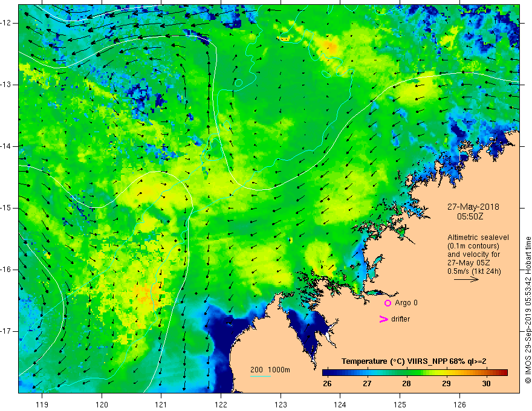This screenshot has width=532, height=411.
Task: Click latitude axis label -14
Action: (6, 146)
